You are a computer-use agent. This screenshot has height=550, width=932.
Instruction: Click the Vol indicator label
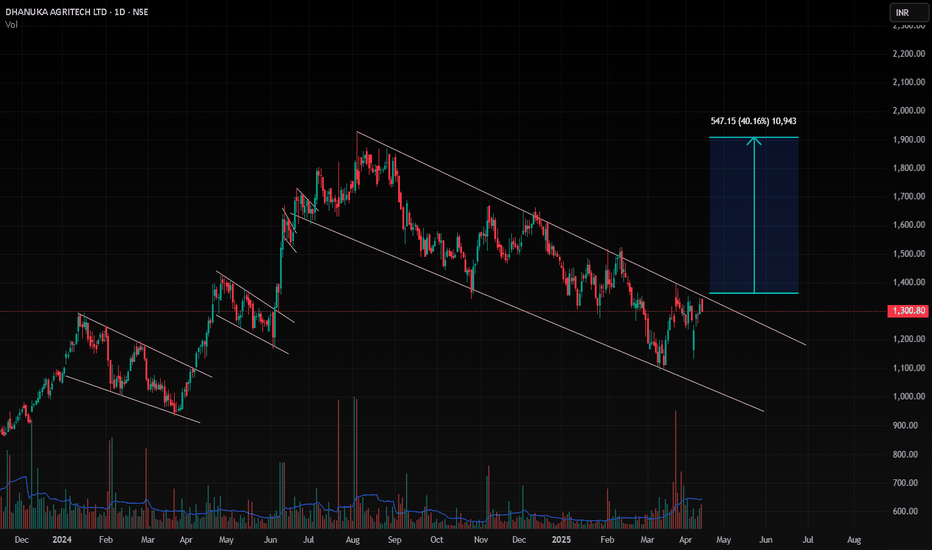click(x=11, y=24)
